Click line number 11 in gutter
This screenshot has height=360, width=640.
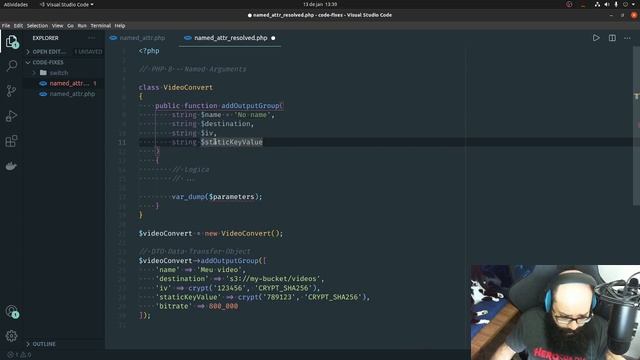tap(122, 142)
